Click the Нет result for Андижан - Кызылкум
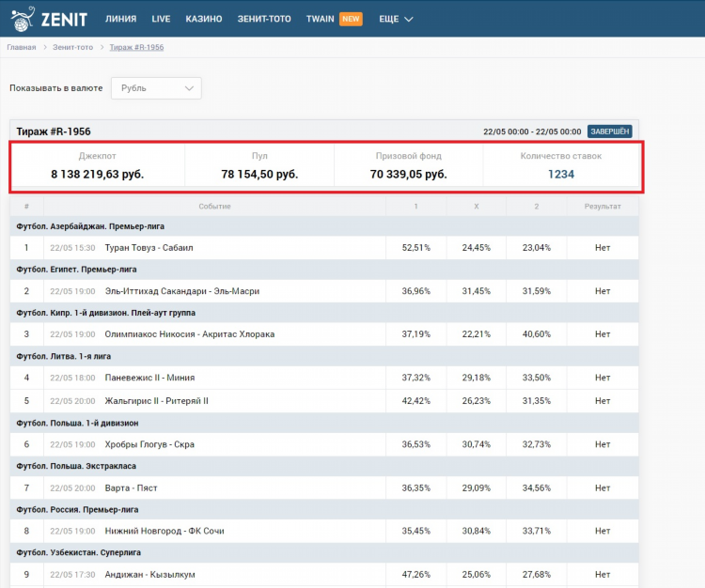 tap(603, 575)
